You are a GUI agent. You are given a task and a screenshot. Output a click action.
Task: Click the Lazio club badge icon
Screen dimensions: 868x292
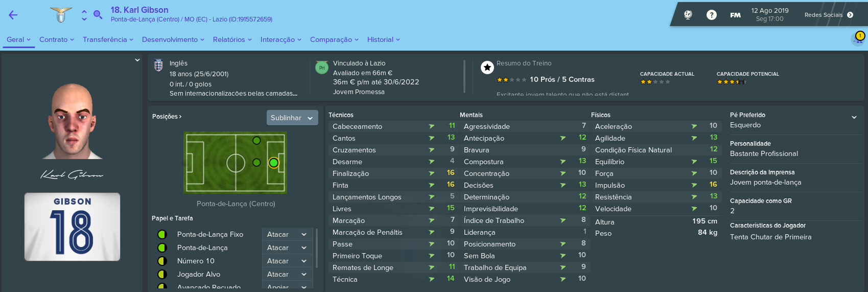pyautogui.click(x=61, y=15)
